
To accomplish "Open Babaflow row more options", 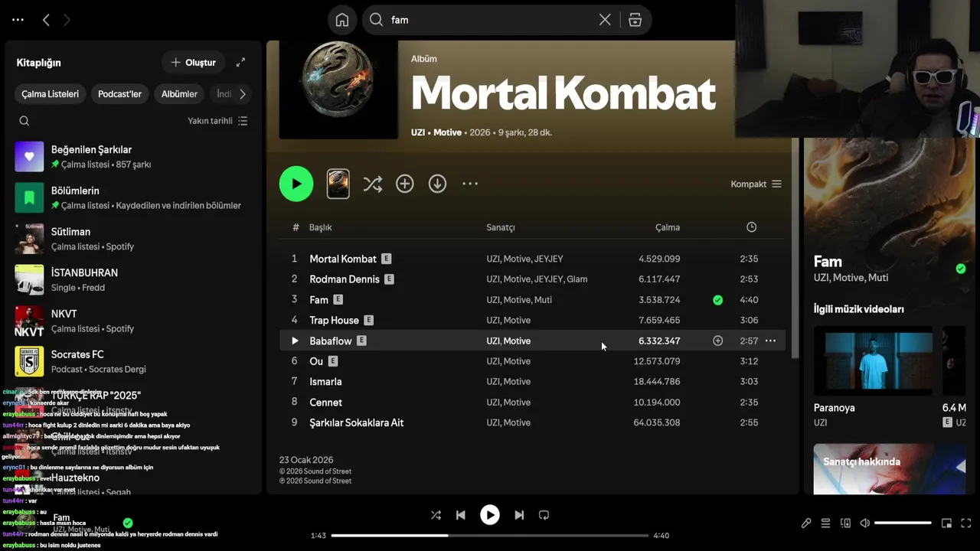I will (770, 341).
